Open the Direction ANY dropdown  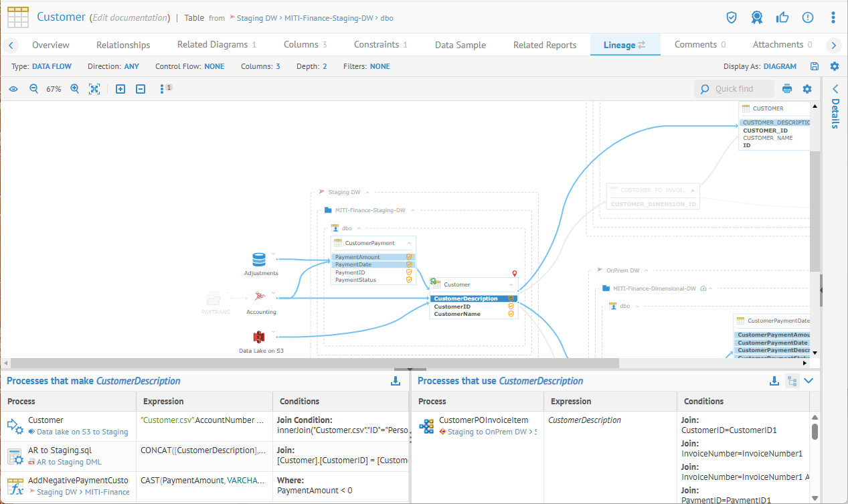131,66
